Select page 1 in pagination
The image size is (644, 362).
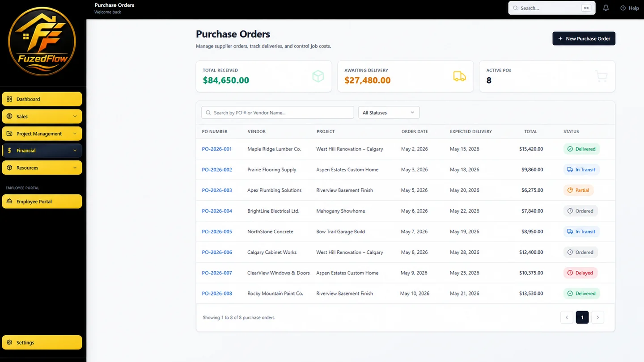point(582,317)
